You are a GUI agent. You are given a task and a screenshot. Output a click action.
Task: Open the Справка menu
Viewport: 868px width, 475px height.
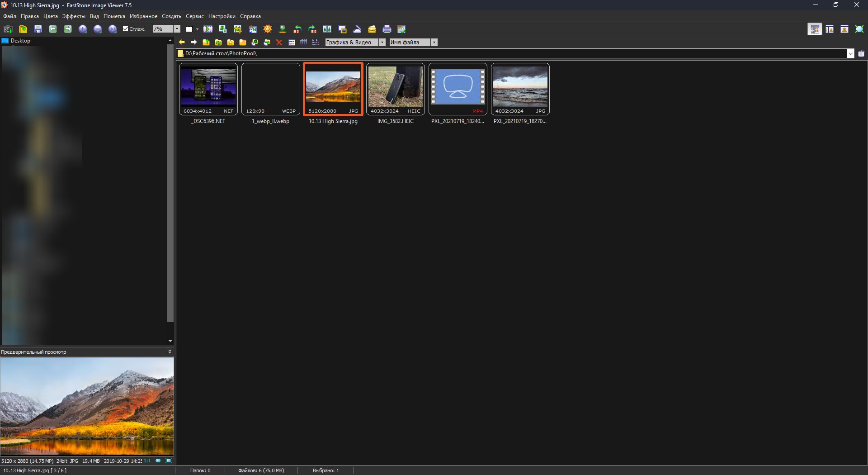tap(250, 16)
